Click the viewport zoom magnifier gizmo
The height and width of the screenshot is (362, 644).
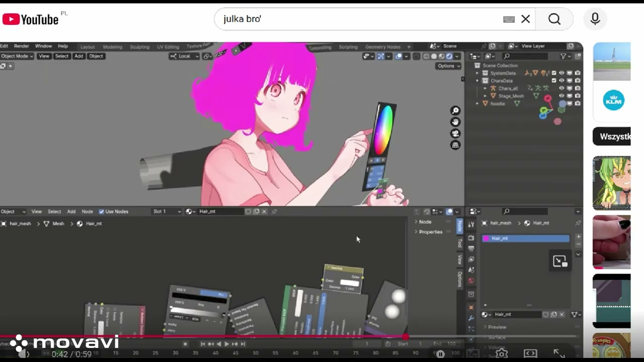pos(455,111)
